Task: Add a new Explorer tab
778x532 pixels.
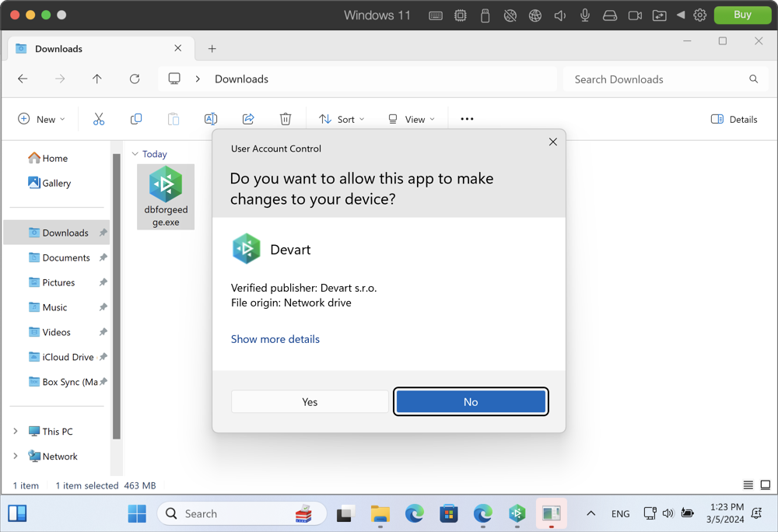Action: (212, 48)
